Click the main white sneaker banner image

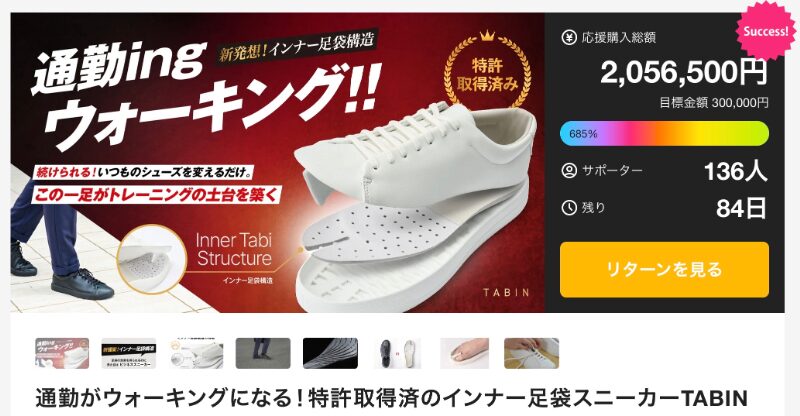(x=278, y=163)
